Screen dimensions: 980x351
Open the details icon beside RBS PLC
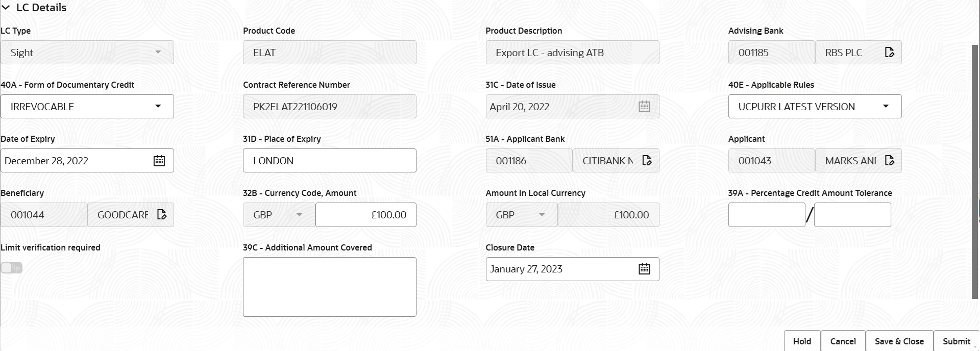click(890, 52)
